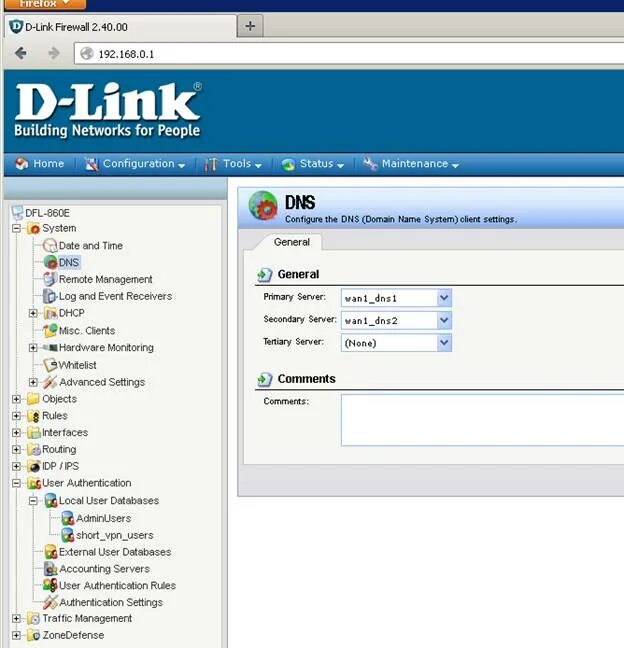Open the Firefox application menu button
The width and height of the screenshot is (624, 648).
tap(44, 4)
